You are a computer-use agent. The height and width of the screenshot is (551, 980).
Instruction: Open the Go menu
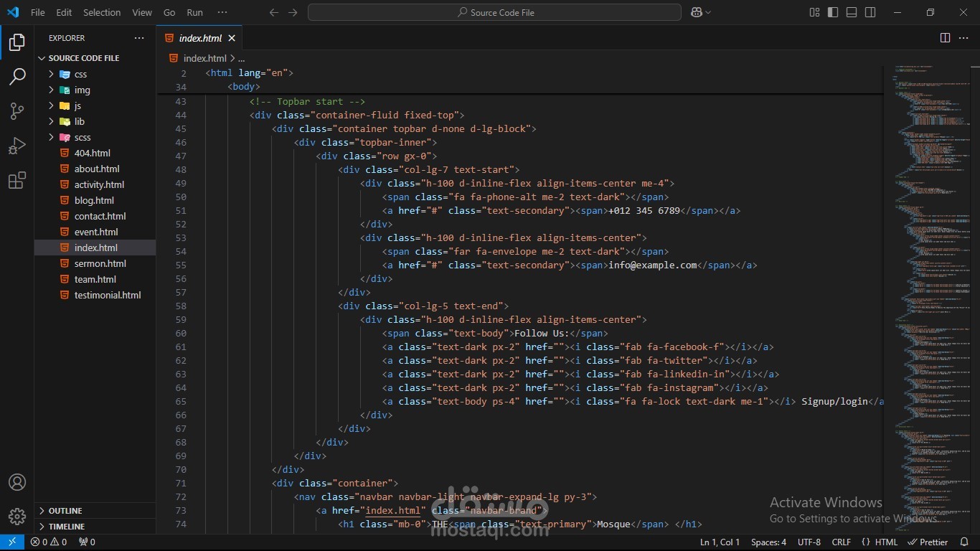pos(169,12)
